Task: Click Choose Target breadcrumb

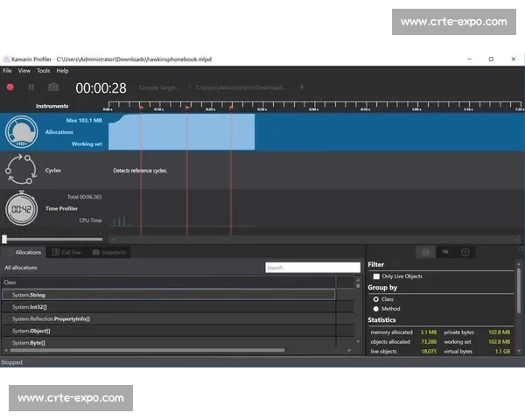Action: (157, 87)
